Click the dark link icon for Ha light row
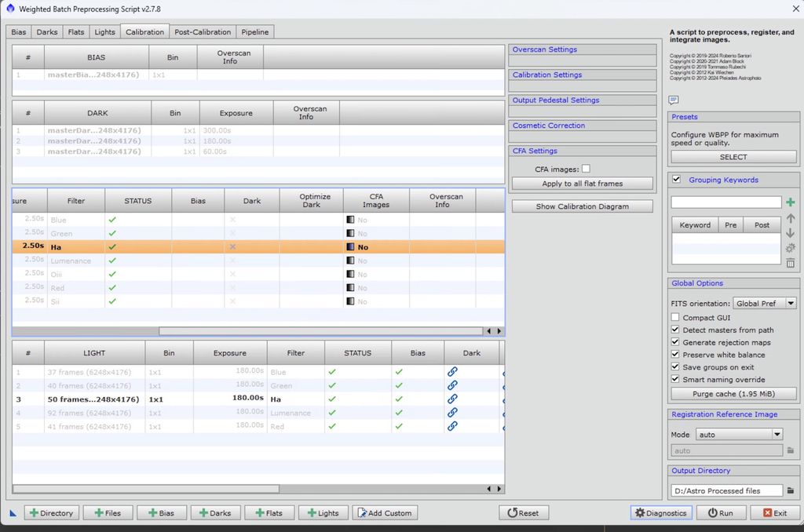Screen dimensions: 804x532 [x=452, y=399]
